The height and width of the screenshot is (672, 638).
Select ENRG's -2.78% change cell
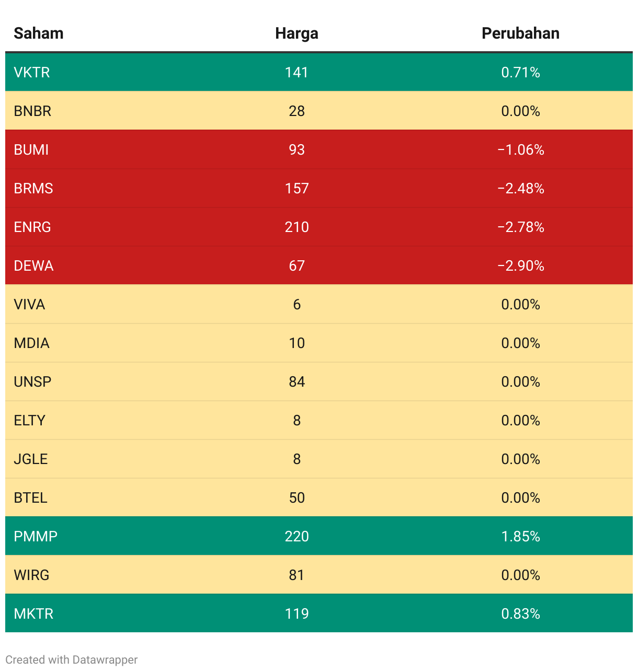pos(520,227)
